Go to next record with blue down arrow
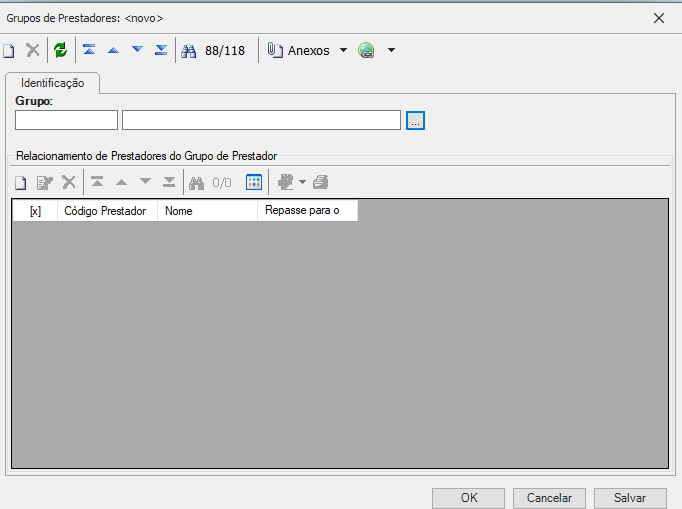Screen dimensions: 682x509 pyautogui.click(x=137, y=50)
